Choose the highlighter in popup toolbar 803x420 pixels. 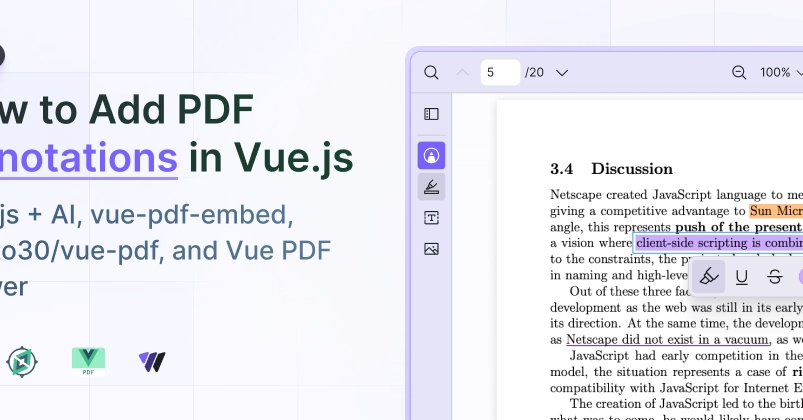[x=709, y=277]
